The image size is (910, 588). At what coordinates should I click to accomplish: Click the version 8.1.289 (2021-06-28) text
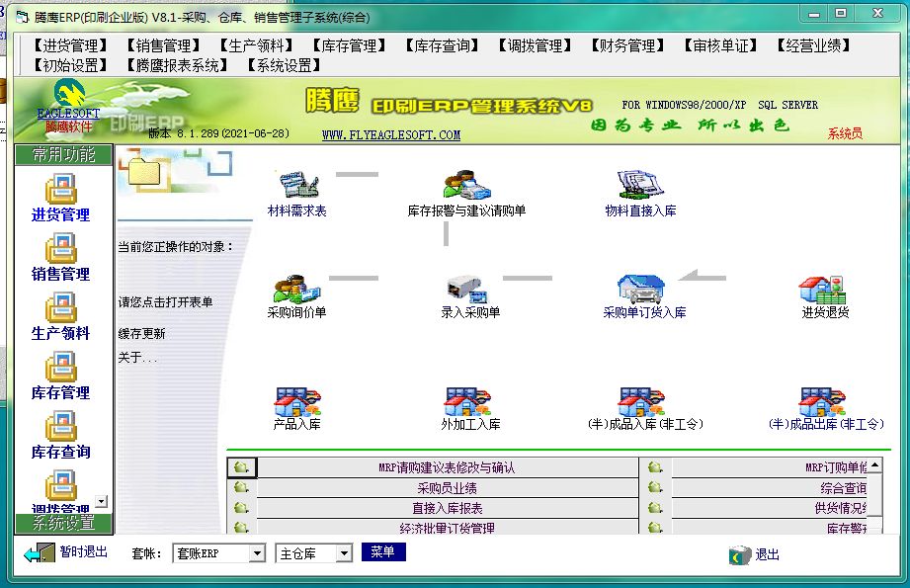[218, 133]
